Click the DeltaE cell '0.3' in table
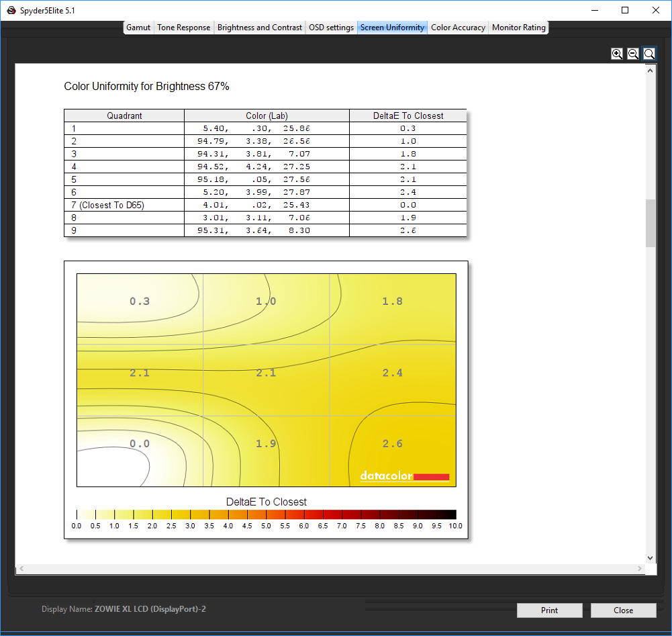Image resolution: width=672 pixels, height=636 pixels. [x=408, y=128]
